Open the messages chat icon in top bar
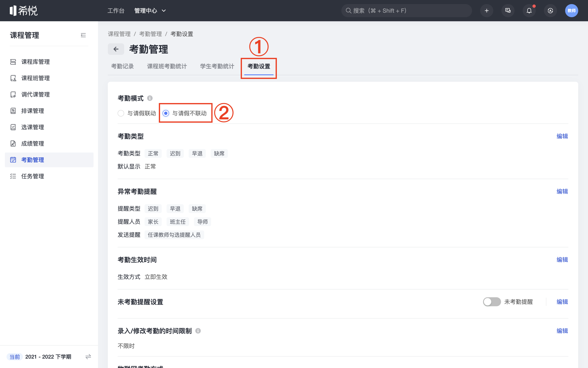The image size is (588, 368). point(508,10)
